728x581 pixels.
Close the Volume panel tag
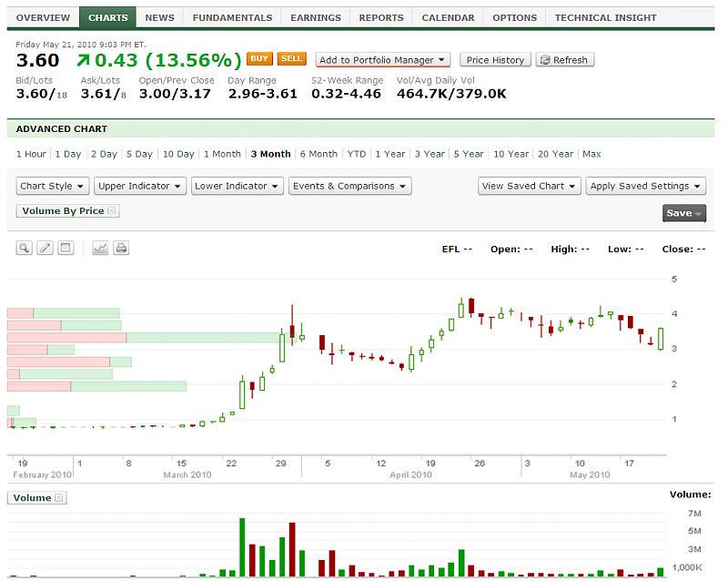[x=59, y=498]
